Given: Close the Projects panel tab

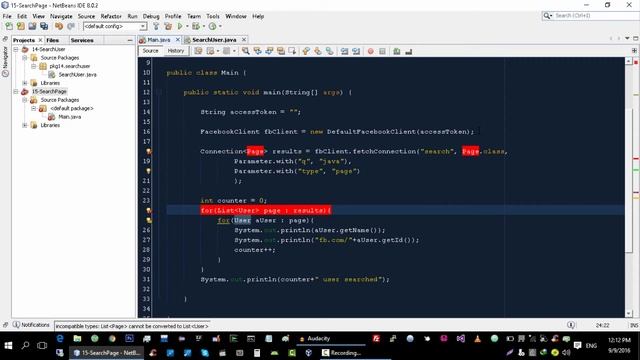Looking at the screenshot, I should click(x=40, y=40).
